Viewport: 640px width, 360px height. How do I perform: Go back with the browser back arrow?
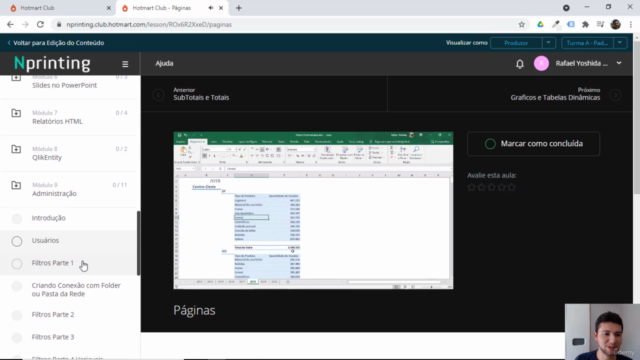[x=10, y=24]
